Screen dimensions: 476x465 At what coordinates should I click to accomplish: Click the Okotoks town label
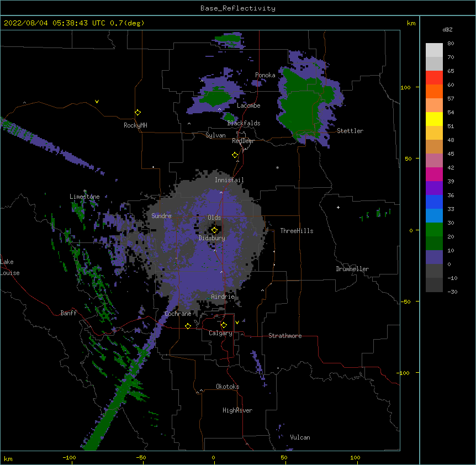click(228, 387)
